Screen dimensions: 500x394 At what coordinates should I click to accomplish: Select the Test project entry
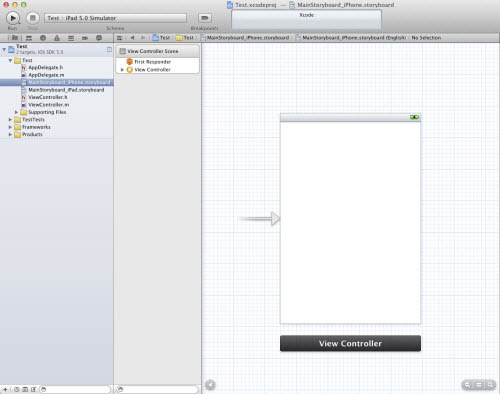(x=57, y=49)
